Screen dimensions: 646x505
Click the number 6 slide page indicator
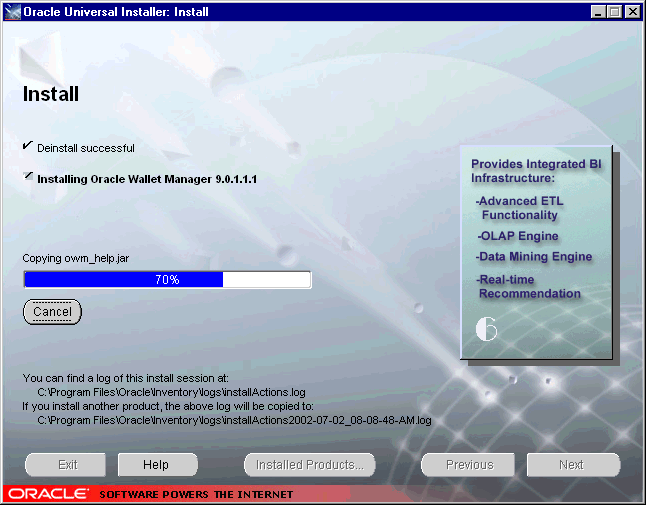click(x=487, y=329)
